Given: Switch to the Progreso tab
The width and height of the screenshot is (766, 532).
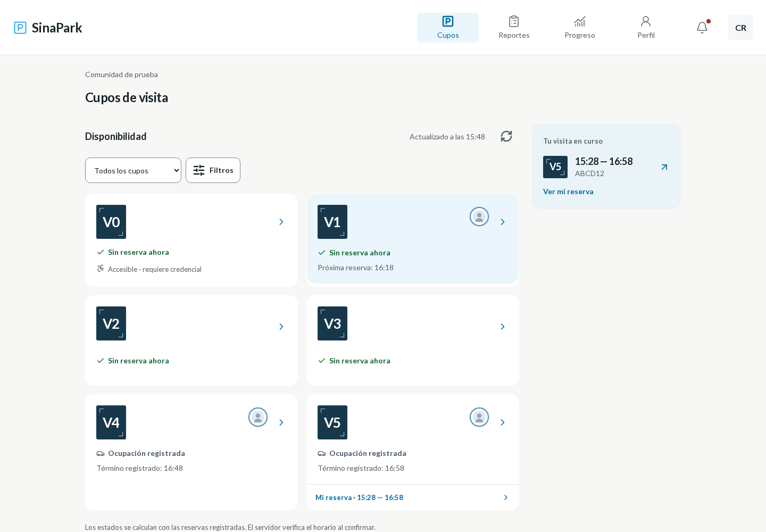Looking at the screenshot, I should point(580,28).
